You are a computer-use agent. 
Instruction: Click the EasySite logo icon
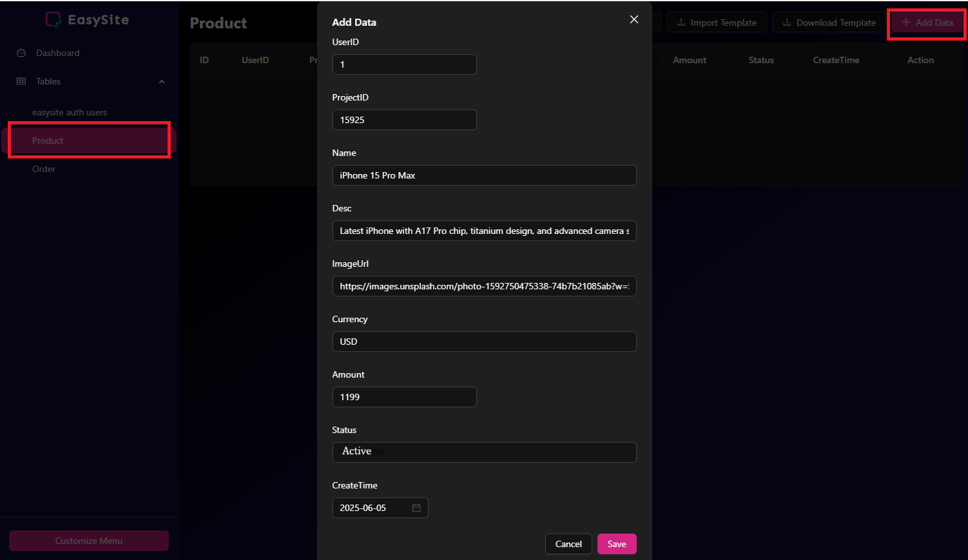(x=53, y=20)
